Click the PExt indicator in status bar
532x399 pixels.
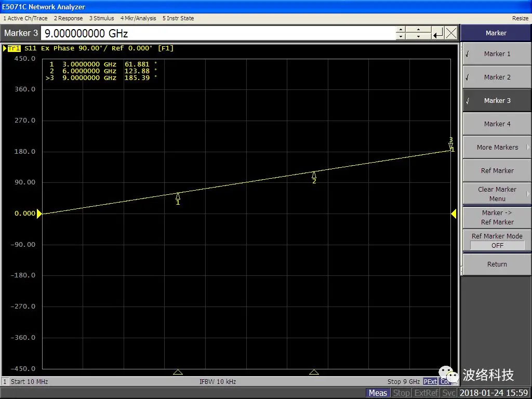[430, 381]
